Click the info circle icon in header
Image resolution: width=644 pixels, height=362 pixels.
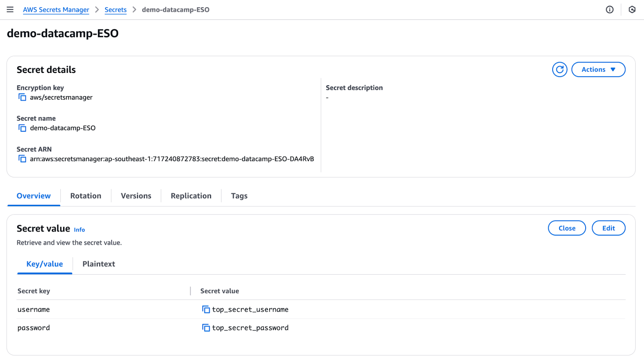(x=610, y=10)
